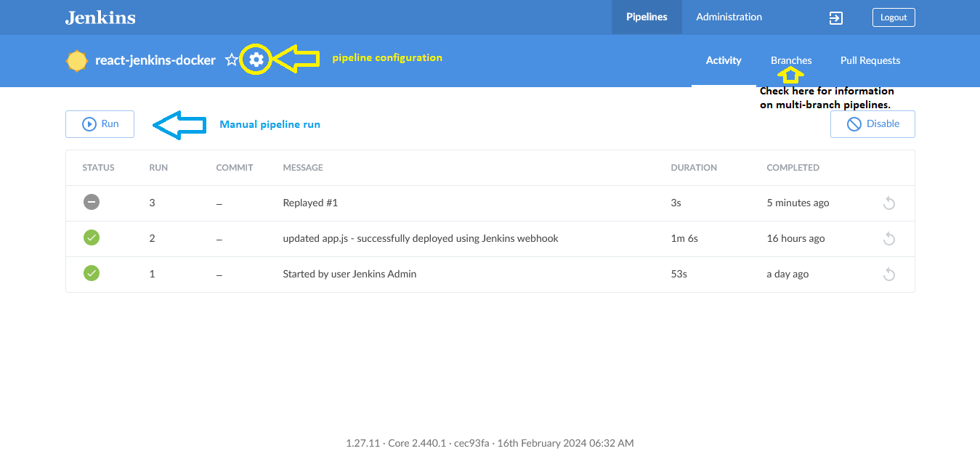The image size is (980, 467).
Task: Click the Logout button
Action: click(x=894, y=17)
